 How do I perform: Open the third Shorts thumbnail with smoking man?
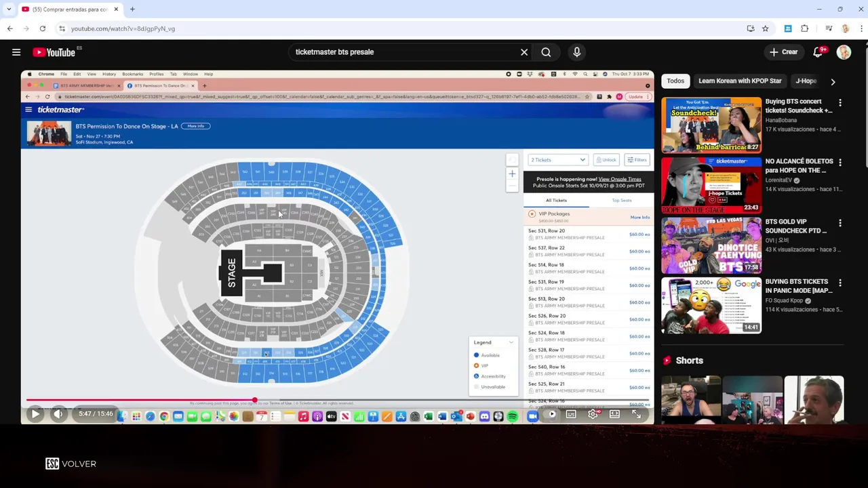814,400
